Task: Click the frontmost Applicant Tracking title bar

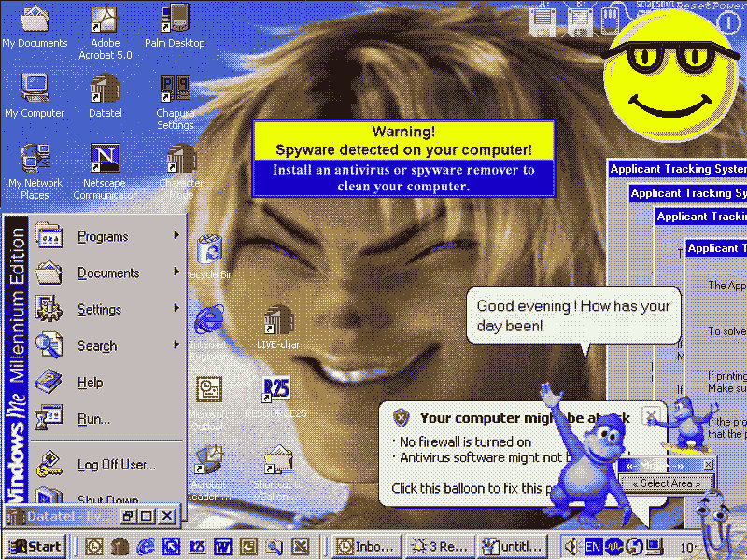Action: pyautogui.click(x=716, y=248)
